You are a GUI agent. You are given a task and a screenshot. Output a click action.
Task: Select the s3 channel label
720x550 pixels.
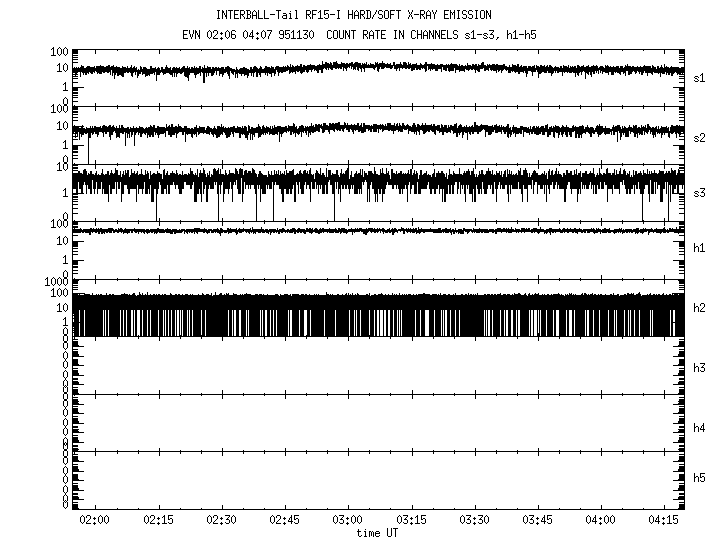click(700, 192)
